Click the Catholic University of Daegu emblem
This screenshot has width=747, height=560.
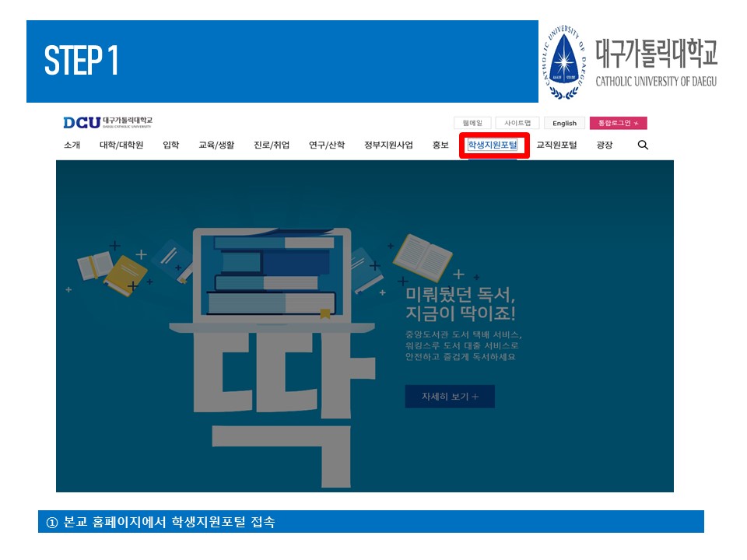point(564,62)
